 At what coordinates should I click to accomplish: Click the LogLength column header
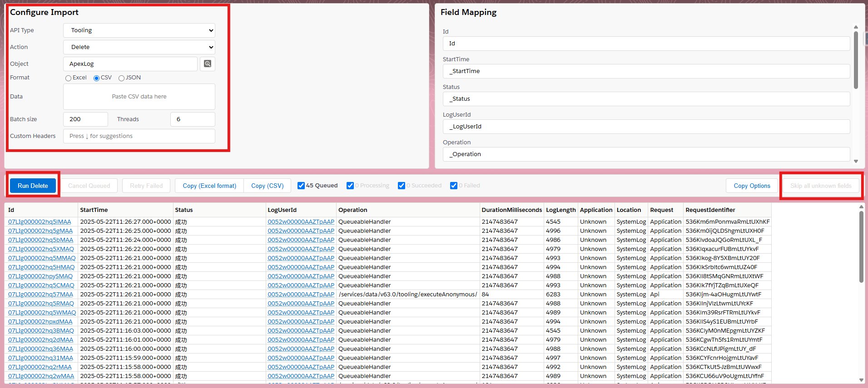click(x=561, y=210)
